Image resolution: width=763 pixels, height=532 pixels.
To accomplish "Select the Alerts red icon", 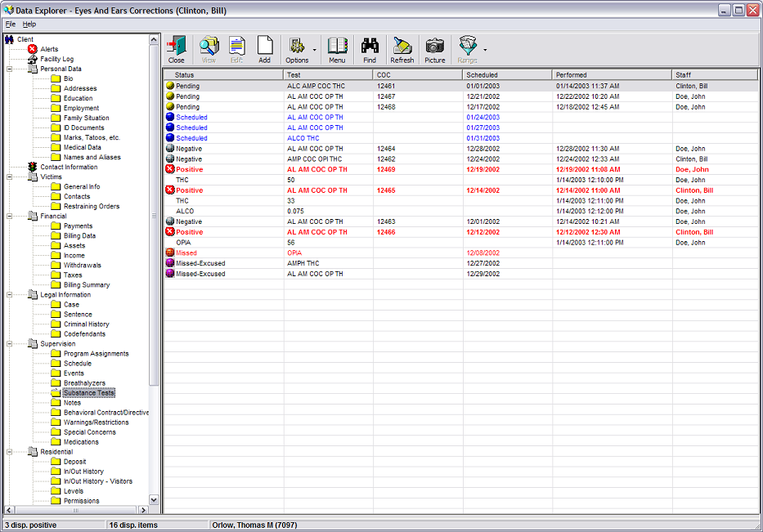I will coord(33,49).
